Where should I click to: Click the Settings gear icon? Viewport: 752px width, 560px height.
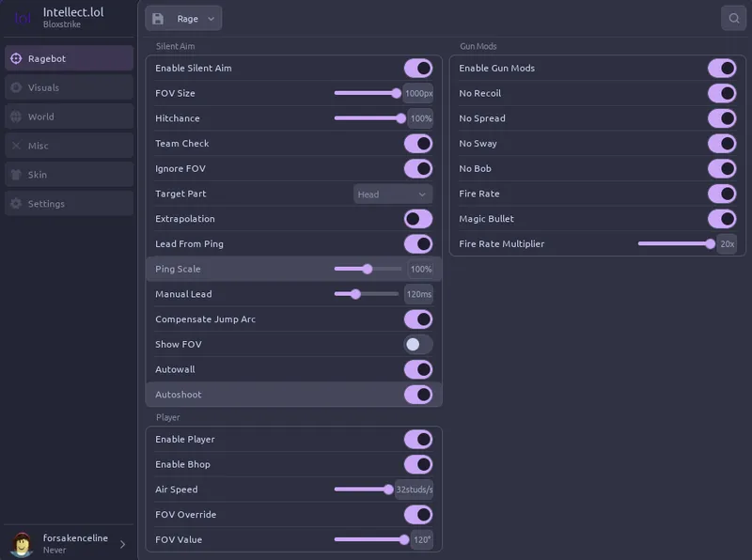[x=16, y=203]
